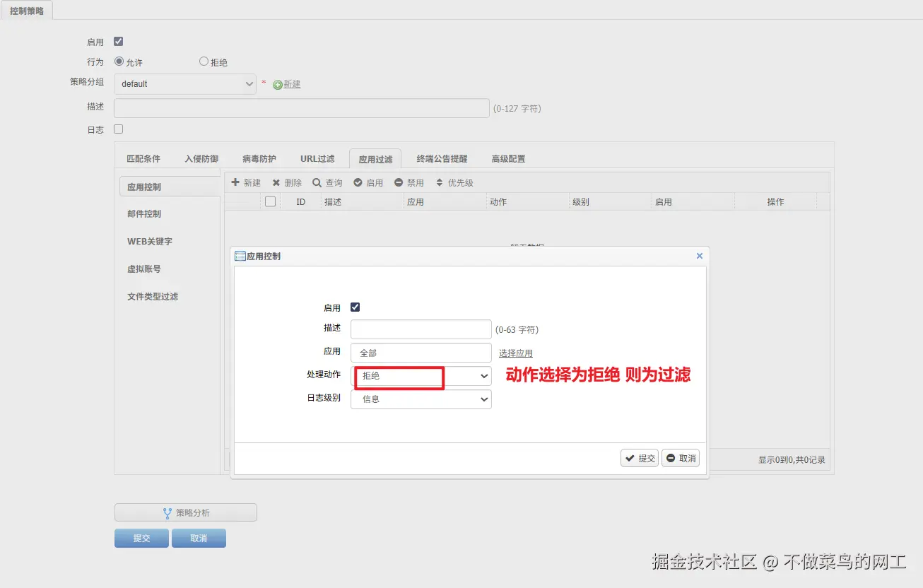Switch to the URL过滤 tab
Screen dimensions: 923x588
tap(317, 159)
